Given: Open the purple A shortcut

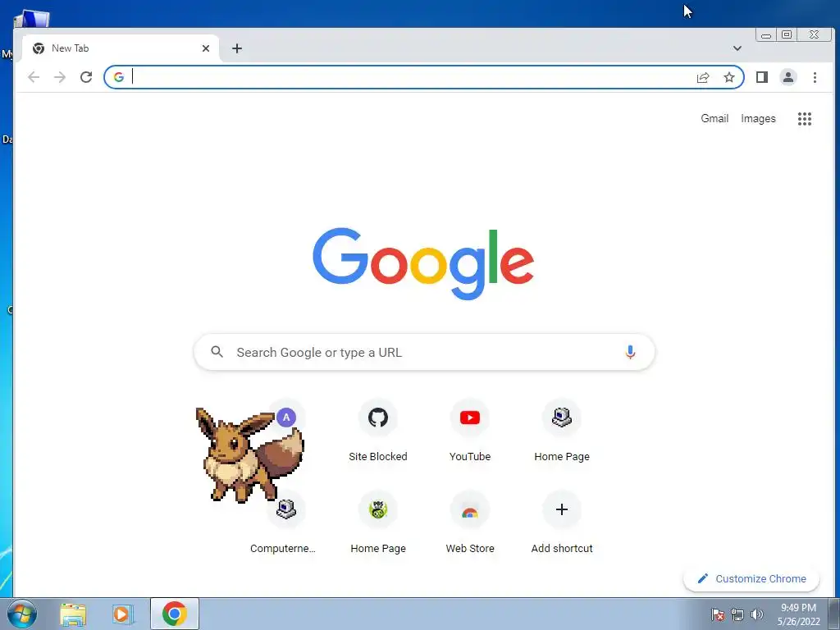Looking at the screenshot, I should [286, 418].
